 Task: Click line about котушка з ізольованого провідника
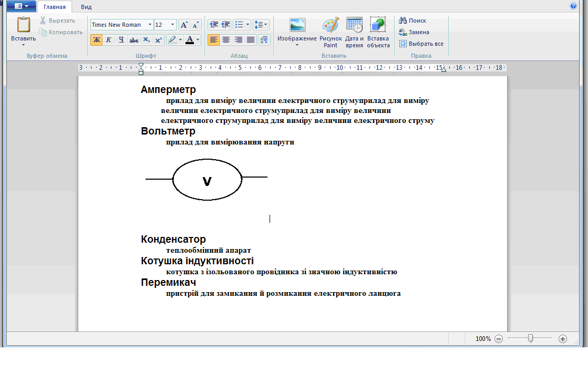pyautogui.click(x=282, y=272)
